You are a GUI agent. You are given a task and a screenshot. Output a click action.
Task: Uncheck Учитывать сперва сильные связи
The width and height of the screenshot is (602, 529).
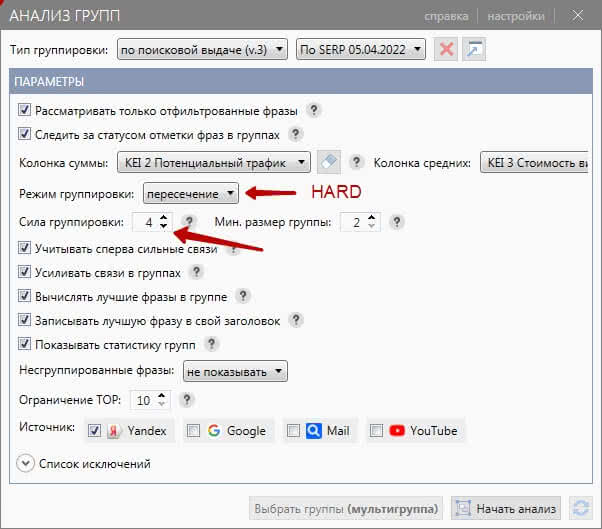[x=24, y=248]
